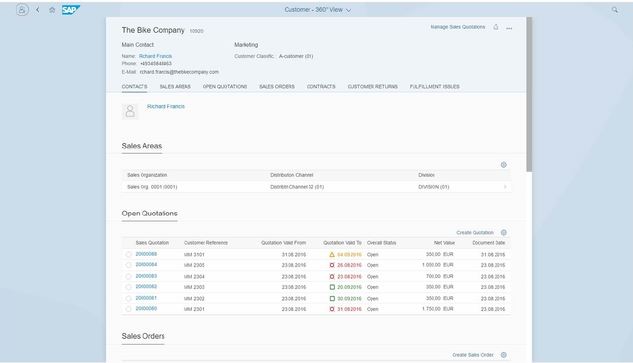Open Richard Francis link in Contacts section
Viewport: 633px width, 363px height.
166,106
